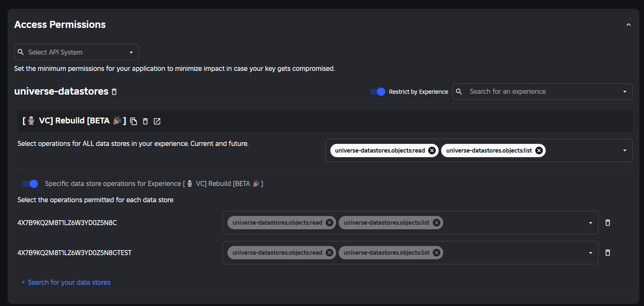Image resolution: width=644 pixels, height=306 pixels.
Task: Remove objects:list chip from first data store
Action: 437,223
